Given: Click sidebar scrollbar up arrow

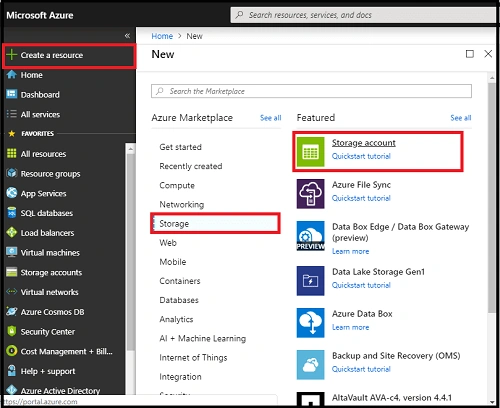Looking at the screenshot, I should click(130, 149).
